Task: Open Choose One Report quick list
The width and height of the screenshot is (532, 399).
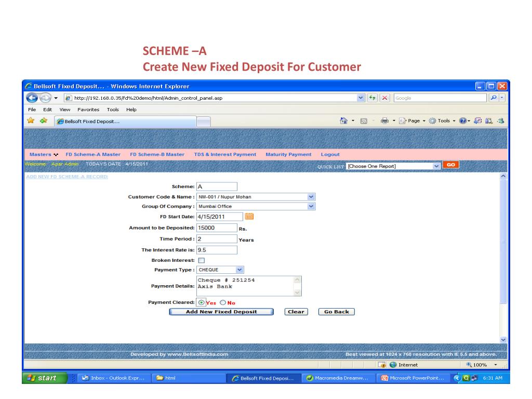Action: 436,166
